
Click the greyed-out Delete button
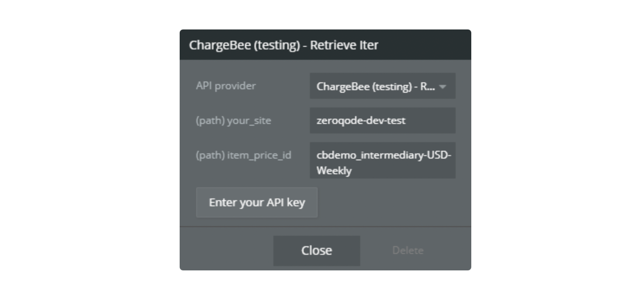pos(408,250)
